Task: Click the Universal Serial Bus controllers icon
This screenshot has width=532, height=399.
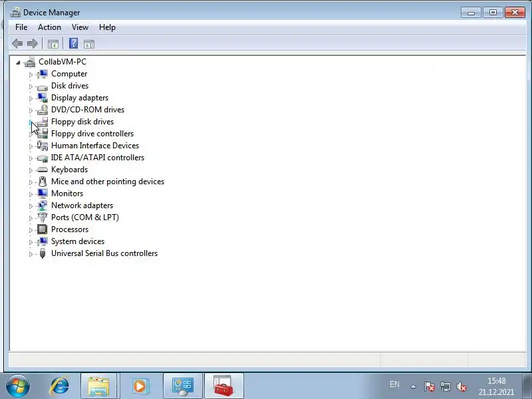Action: click(43, 253)
